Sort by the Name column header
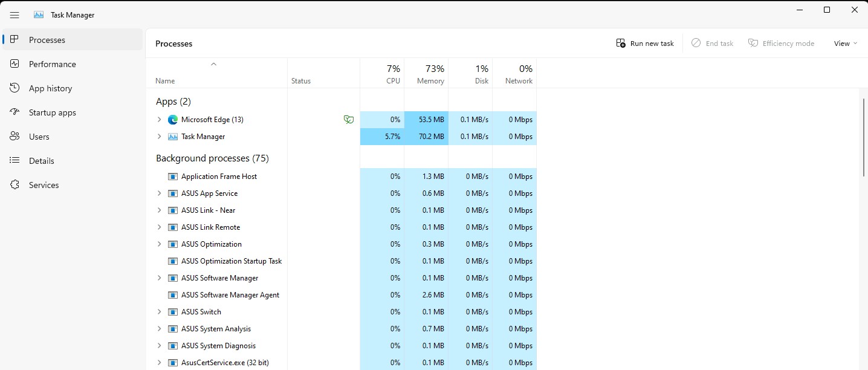 coord(216,74)
